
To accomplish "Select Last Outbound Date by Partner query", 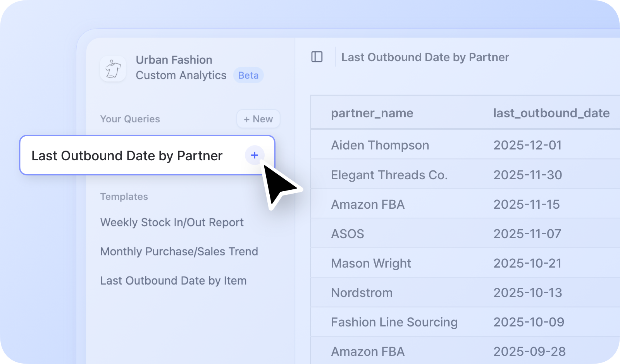I will 127,156.
